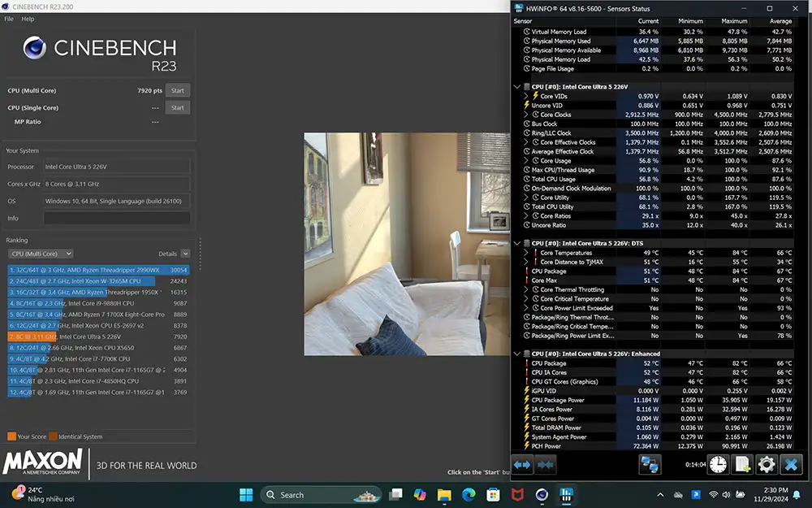Start the CPU Single Core benchmark
812x508 pixels.
coord(177,107)
